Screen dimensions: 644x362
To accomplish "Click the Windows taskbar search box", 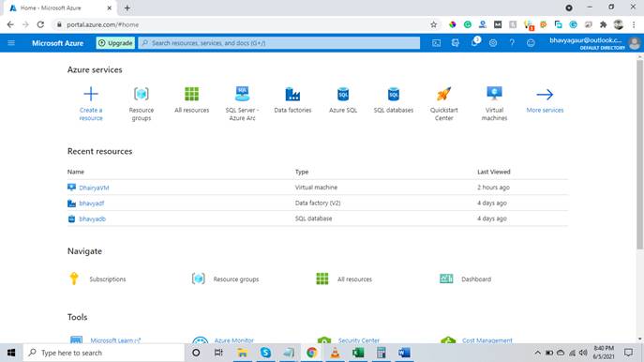I will [x=104, y=353].
